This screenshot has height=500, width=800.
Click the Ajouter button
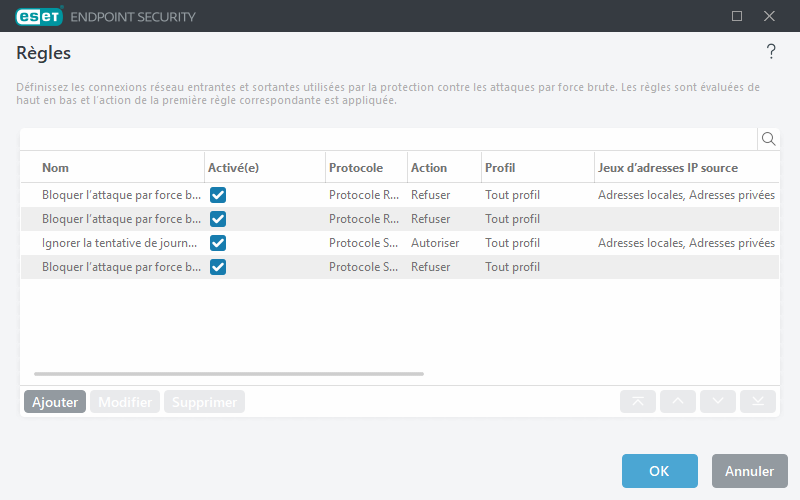coord(55,402)
